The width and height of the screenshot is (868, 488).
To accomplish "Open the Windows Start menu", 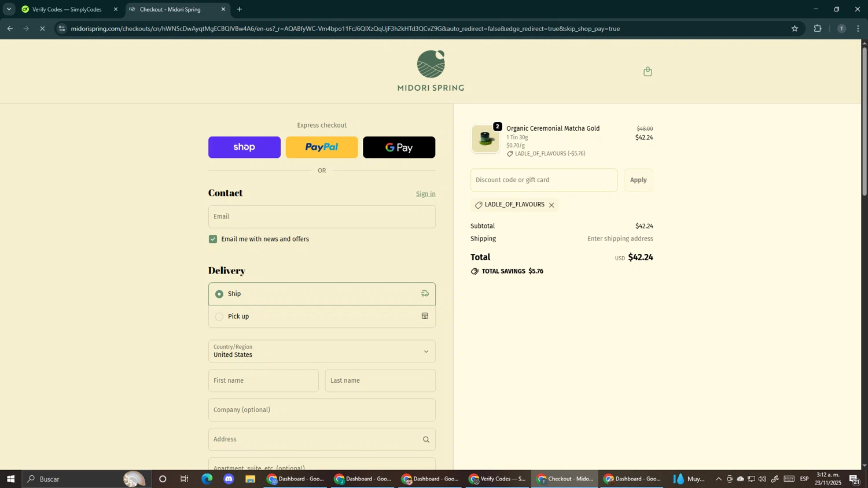I will click(x=10, y=479).
